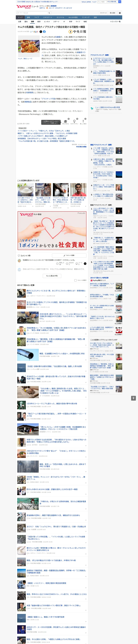Select the オリジナル tab

tap(60, 17)
